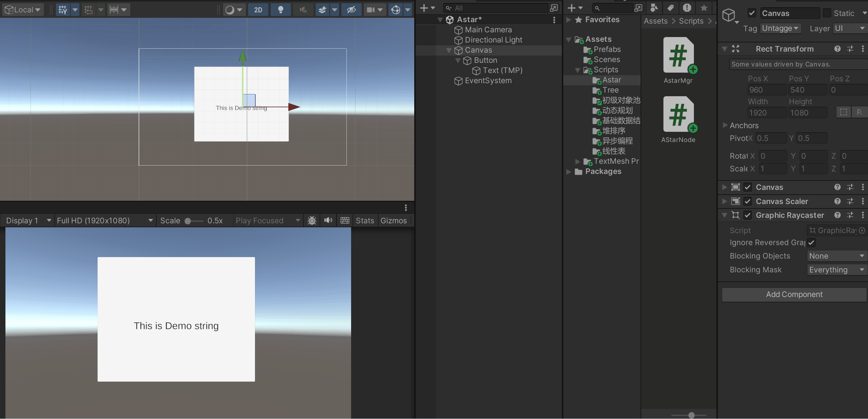Viewport: 868px width, 419px height.
Task: Toggle 2D view mode in Scene
Action: tap(258, 10)
